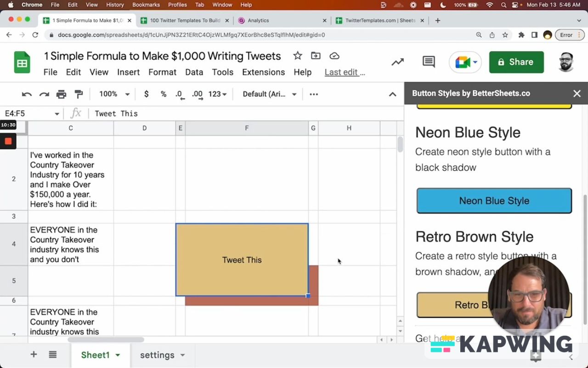This screenshot has height=368, width=588.
Task: Select column D header
Action: (x=145, y=128)
